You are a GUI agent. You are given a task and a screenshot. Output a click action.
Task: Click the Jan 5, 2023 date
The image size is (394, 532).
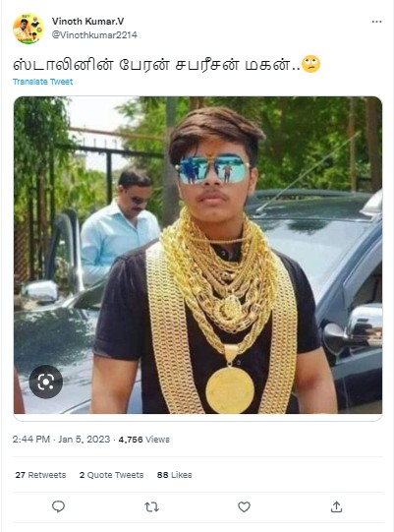point(84,440)
